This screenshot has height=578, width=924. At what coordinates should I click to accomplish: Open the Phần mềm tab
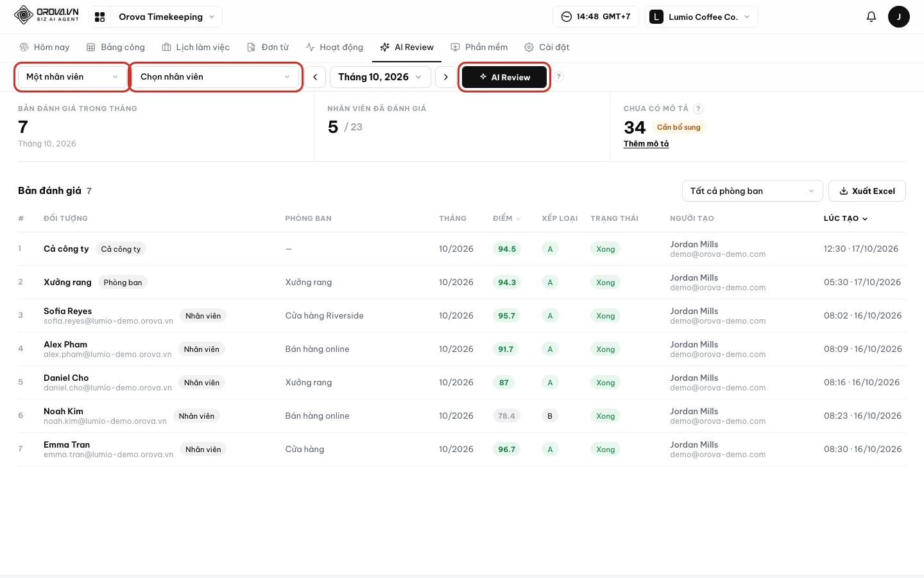(479, 48)
